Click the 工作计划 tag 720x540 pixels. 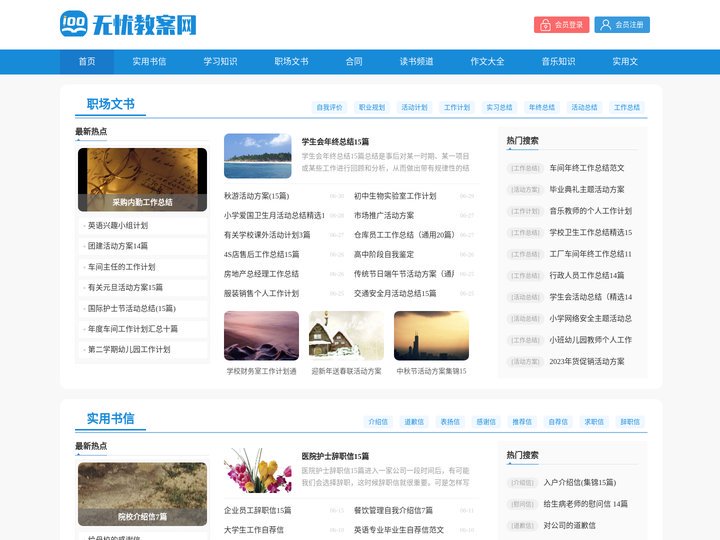click(457, 107)
